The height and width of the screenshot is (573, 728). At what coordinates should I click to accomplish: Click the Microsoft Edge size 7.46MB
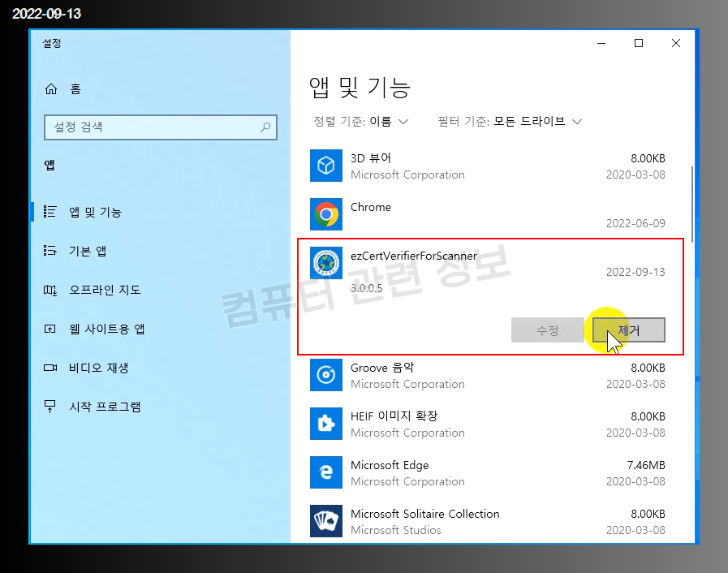click(x=646, y=465)
